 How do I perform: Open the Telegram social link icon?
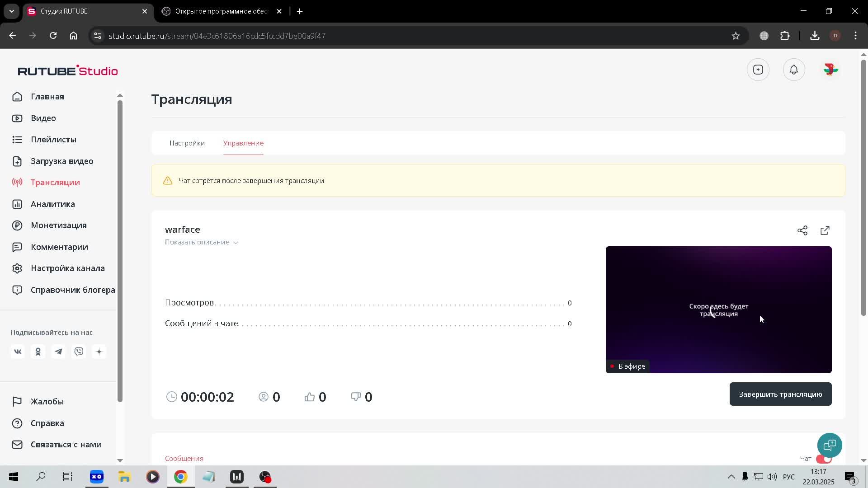click(58, 352)
